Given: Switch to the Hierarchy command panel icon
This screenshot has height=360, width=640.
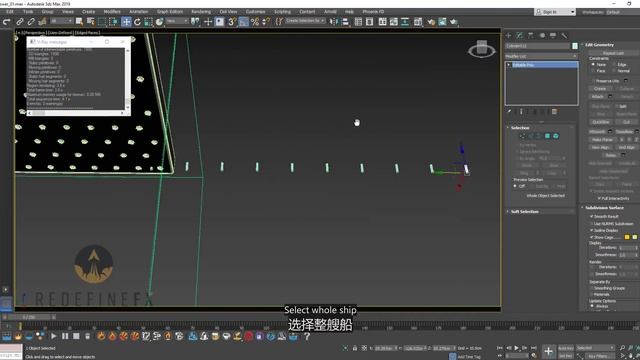Looking at the screenshot, I should [x=531, y=36].
